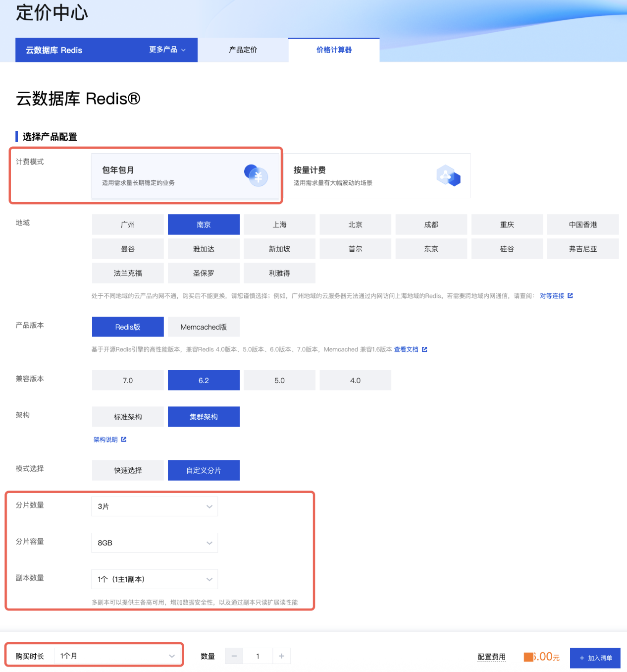This screenshot has width=627, height=672.
Task: Choose 按量计费 billing mode card
Action: tap(376, 176)
